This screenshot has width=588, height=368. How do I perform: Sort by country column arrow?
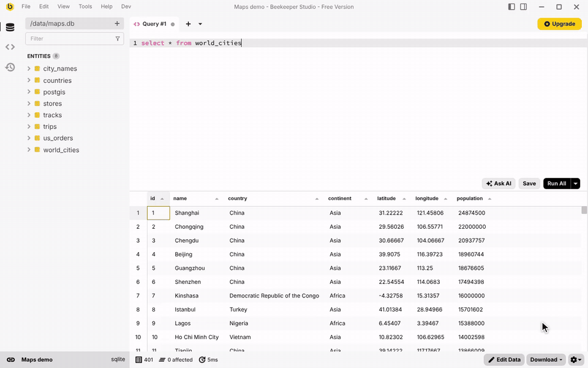pyautogui.click(x=317, y=199)
